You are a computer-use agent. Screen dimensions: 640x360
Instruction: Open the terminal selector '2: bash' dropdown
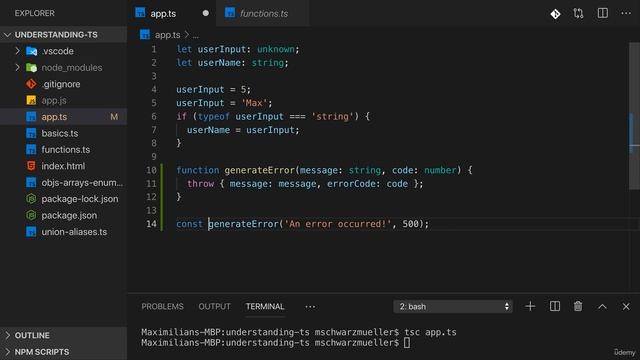point(453,307)
